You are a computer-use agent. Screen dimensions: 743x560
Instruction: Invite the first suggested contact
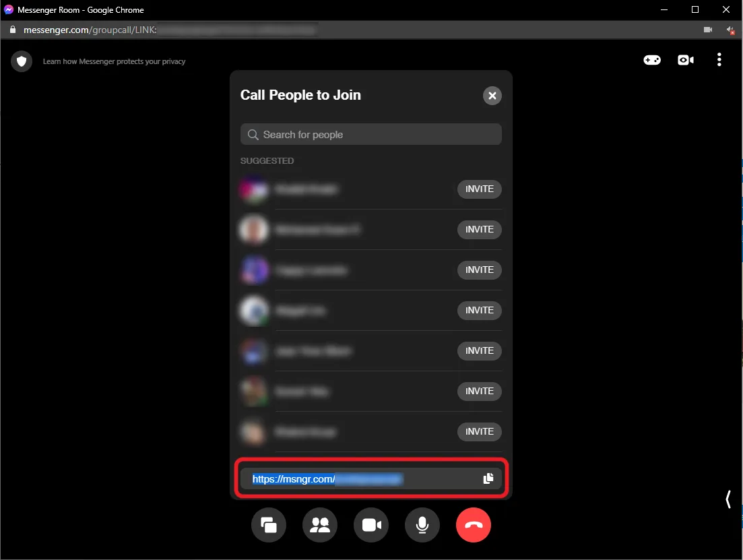click(479, 189)
